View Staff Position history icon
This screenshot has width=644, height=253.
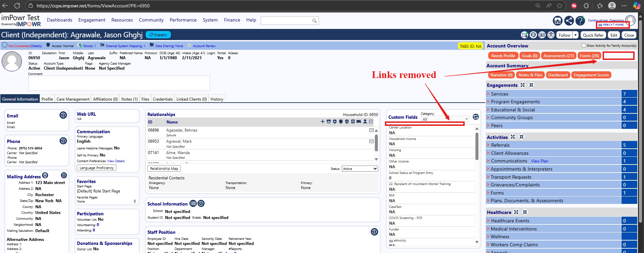374,232
